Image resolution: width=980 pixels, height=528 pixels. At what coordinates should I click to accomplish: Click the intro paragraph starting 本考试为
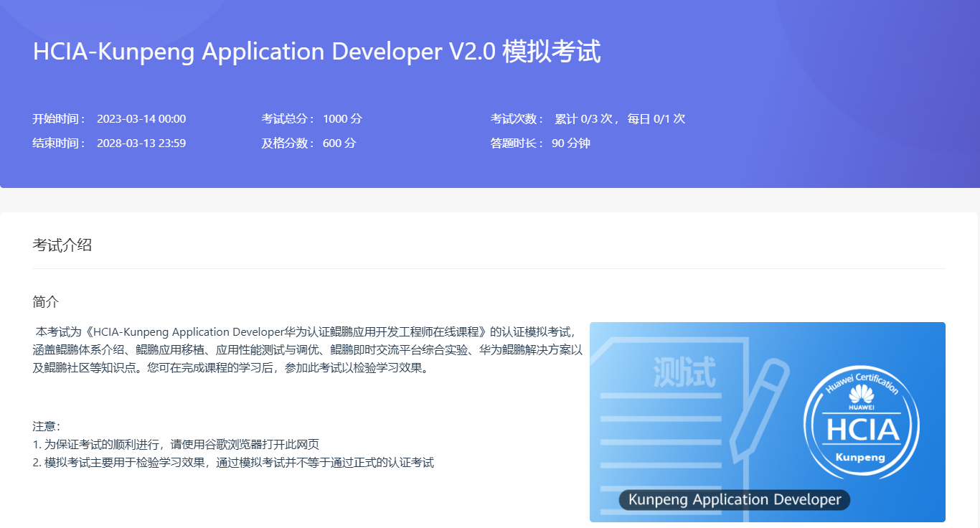point(308,350)
